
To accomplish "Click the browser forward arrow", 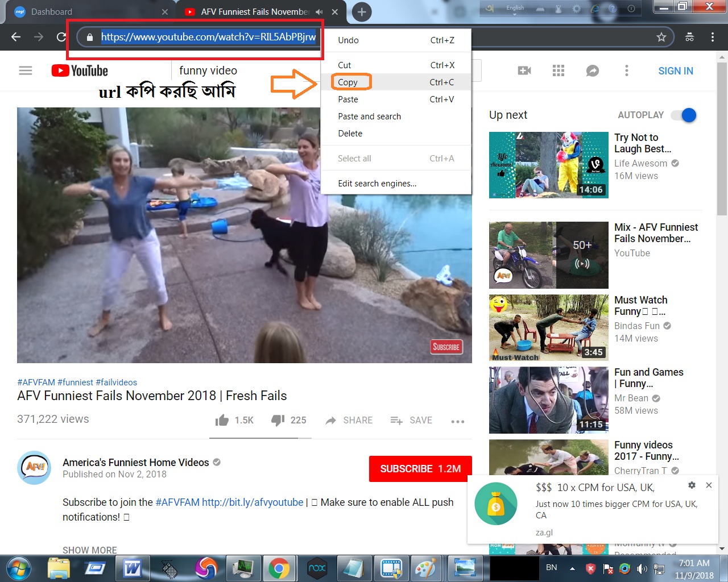I will (39, 37).
